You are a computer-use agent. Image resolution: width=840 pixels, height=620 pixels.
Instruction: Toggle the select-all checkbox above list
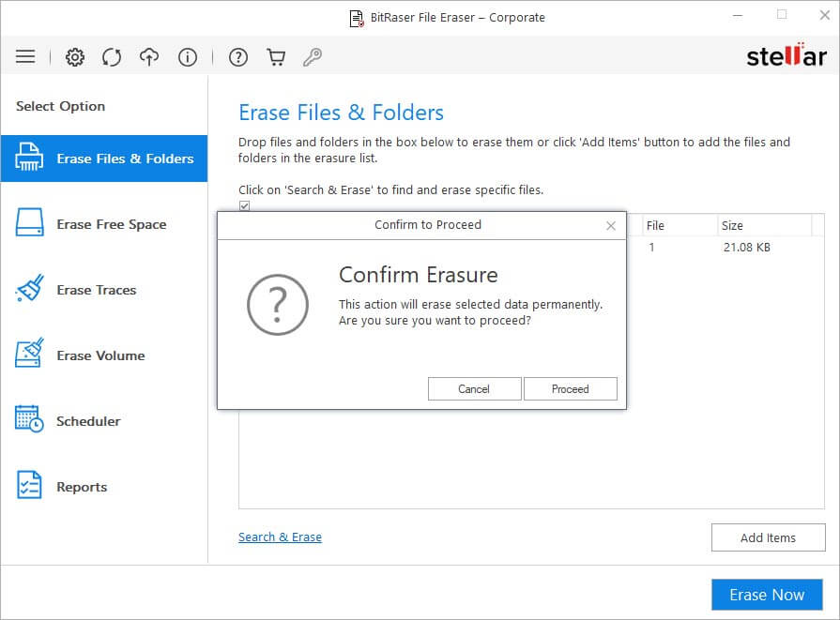point(244,205)
